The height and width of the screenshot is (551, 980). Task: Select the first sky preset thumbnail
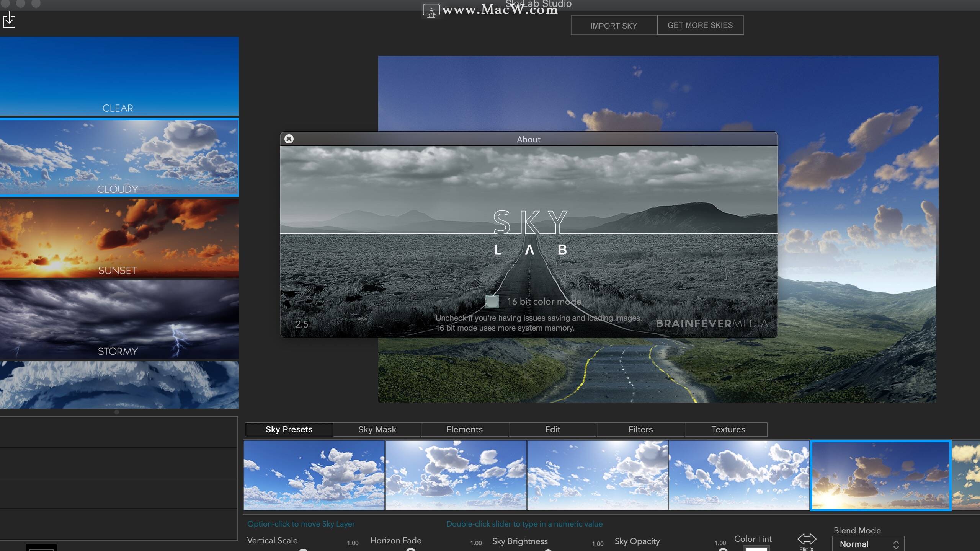click(314, 475)
